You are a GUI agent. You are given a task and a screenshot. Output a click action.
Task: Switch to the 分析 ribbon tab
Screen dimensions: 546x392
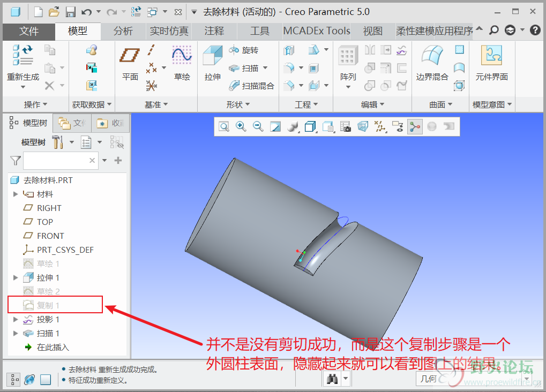pyautogui.click(x=123, y=31)
